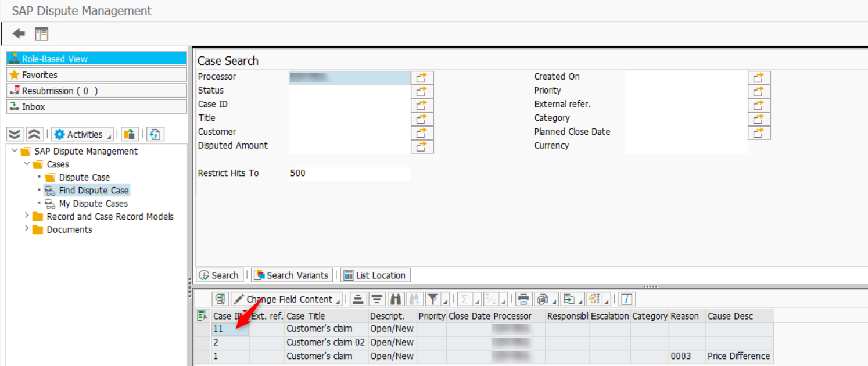Open multiple selection for Case ID
The width and height of the screenshot is (868, 366).
tap(422, 105)
